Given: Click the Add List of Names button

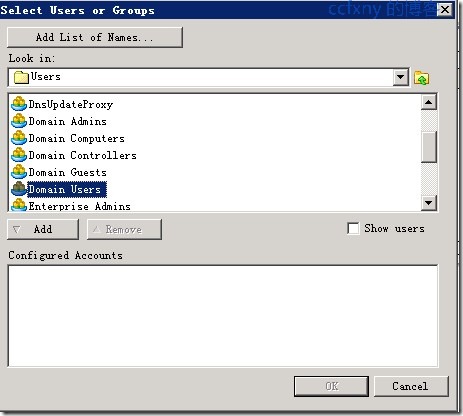Looking at the screenshot, I should 95,37.
